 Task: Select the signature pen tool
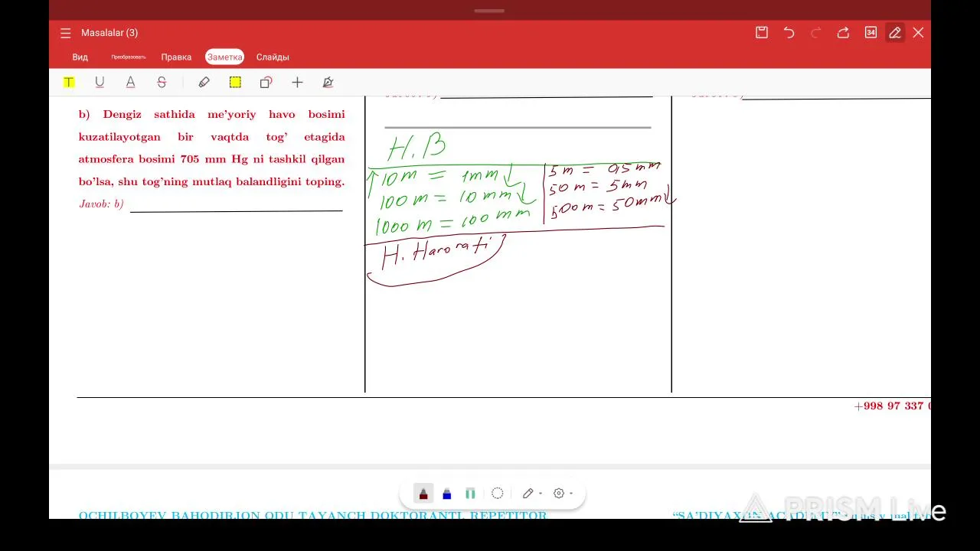point(328,82)
